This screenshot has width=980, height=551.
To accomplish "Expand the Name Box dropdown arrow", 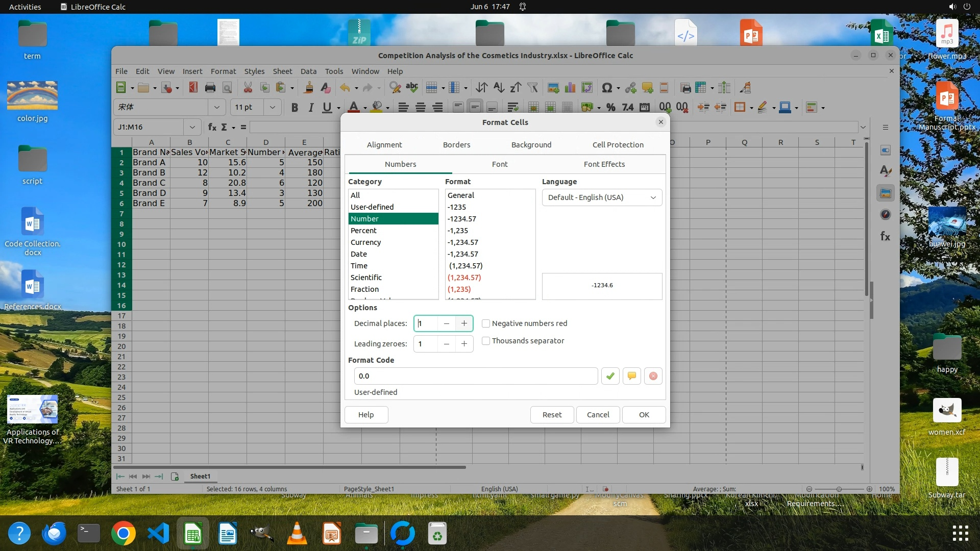I will point(192,127).
